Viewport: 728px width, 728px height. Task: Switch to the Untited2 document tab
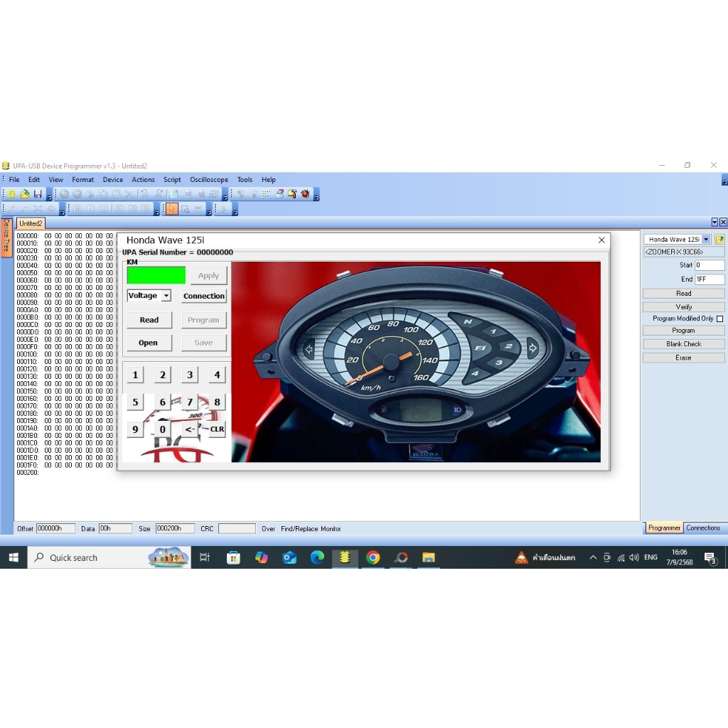[x=31, y=223]
